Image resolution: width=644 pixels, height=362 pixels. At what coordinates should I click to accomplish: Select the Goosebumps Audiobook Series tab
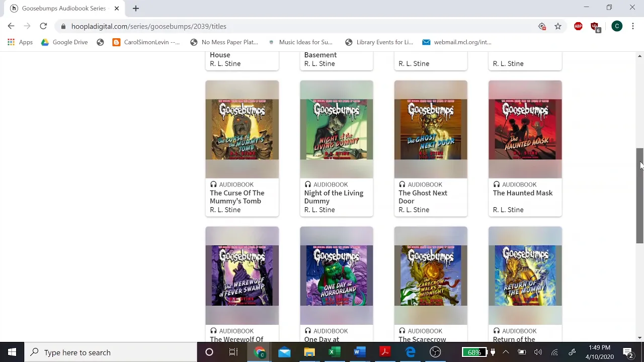(63, 8)
